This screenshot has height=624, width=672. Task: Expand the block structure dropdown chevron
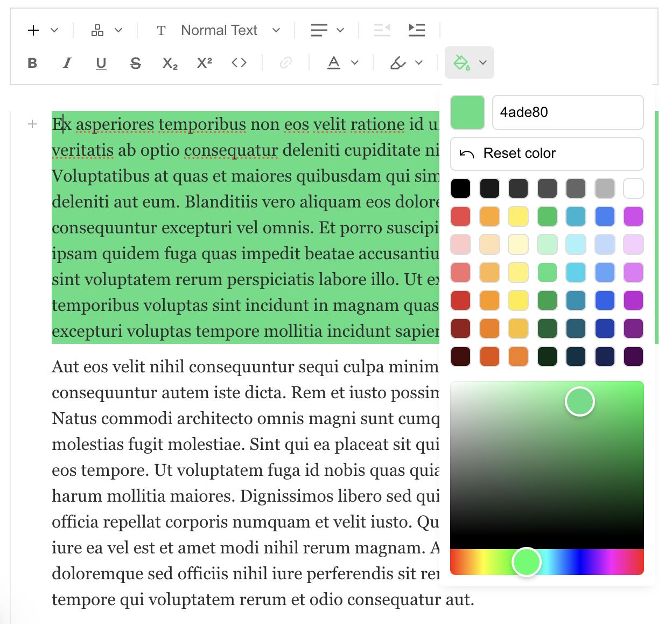118,30
